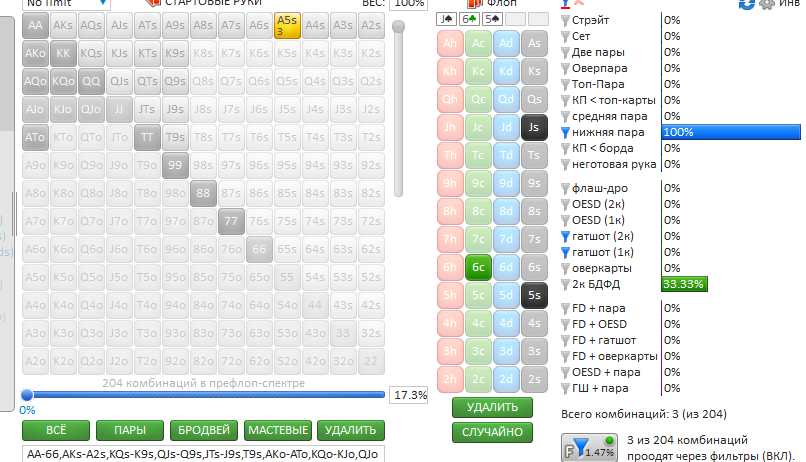The width and height of the screenshot is (806, 462).
Task: Click the vertical weight slider knob
Action: click(x=398, y=26)
